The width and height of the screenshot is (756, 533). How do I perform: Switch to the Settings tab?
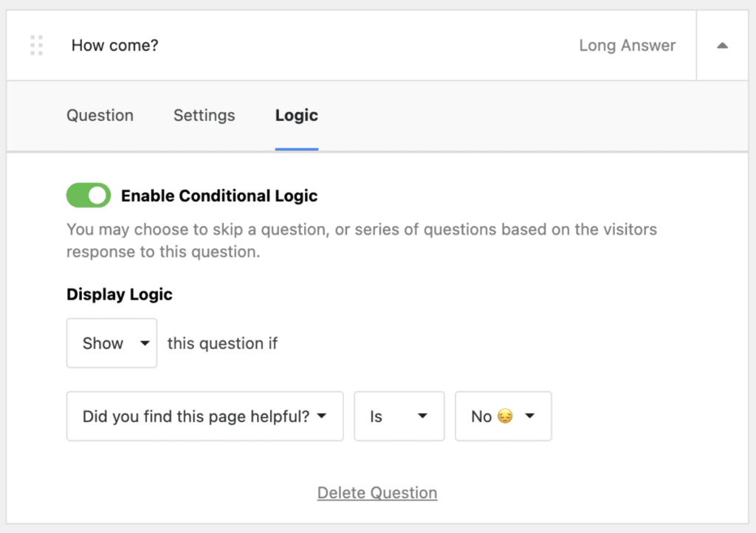pos(204,116)
